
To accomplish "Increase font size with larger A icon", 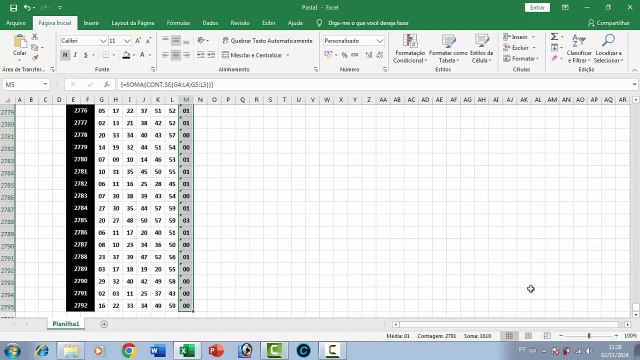I will tap(138, 41).
